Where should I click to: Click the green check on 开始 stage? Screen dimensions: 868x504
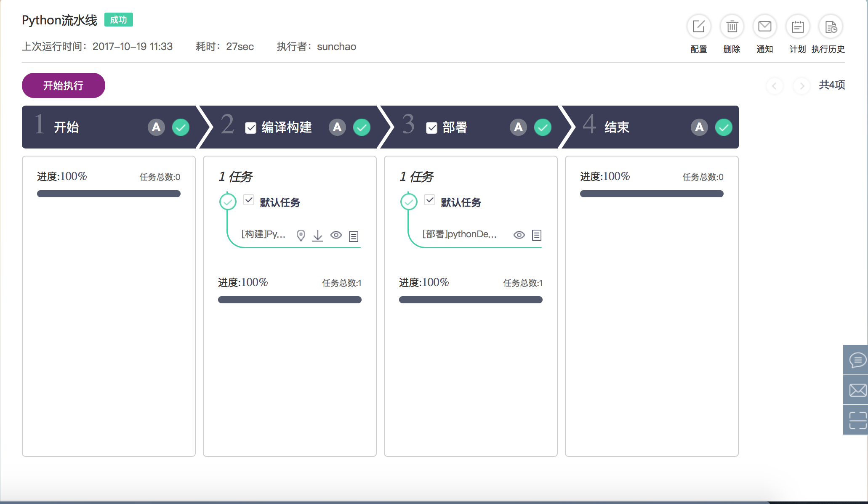coord(181,127)
